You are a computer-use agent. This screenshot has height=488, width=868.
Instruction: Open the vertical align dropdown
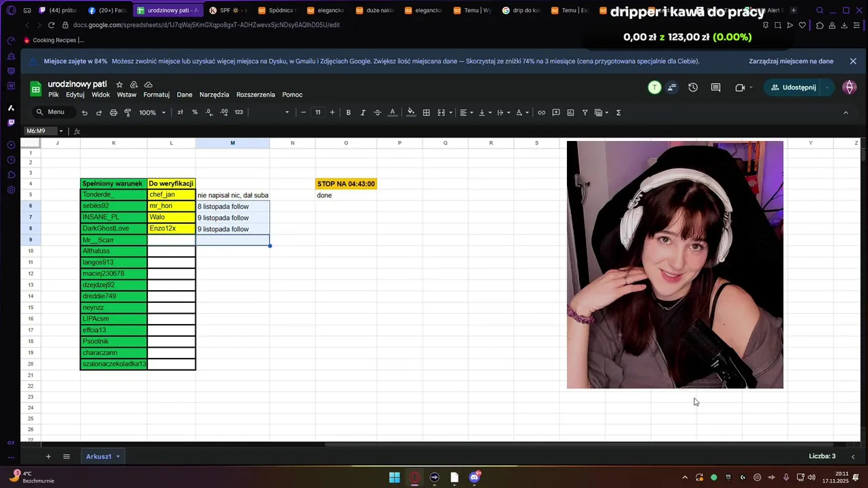[485, 113]
